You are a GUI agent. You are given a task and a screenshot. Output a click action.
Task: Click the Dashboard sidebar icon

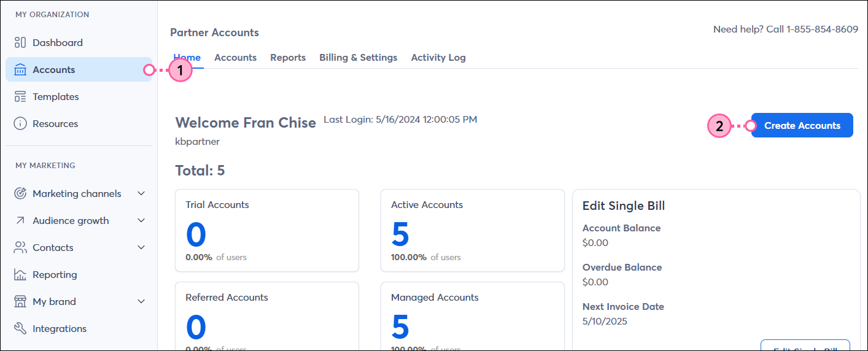(20, 42)
